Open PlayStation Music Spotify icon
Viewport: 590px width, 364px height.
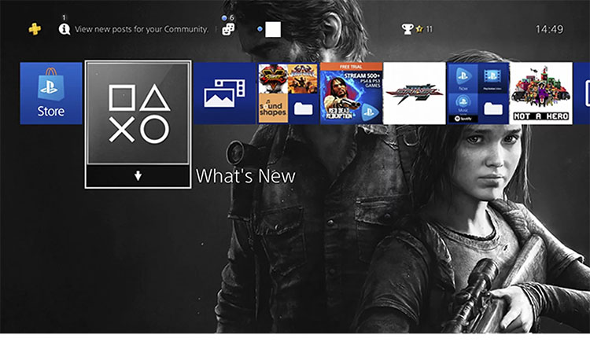pyautogui.click(x=463, y=108)
